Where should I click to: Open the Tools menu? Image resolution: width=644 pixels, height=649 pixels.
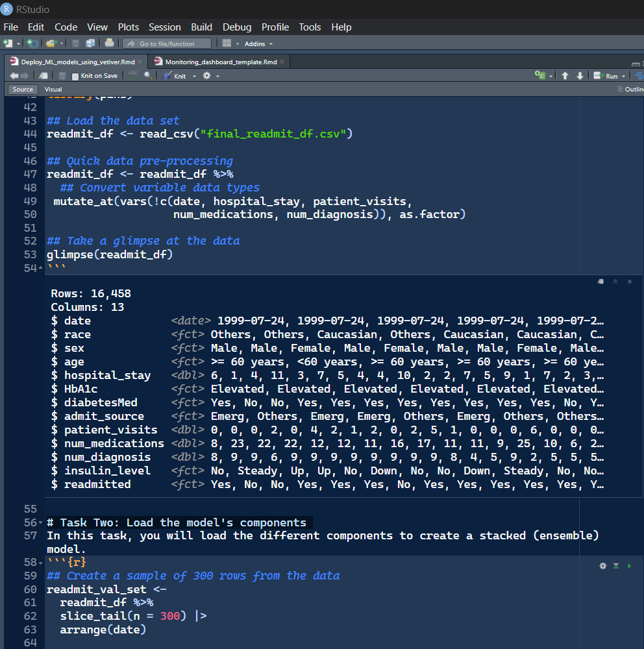click(x=310, y=27)
